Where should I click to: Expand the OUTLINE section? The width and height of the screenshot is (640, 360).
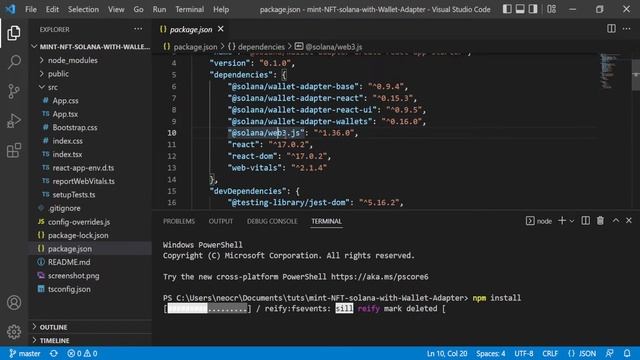(x=91, y=327)
